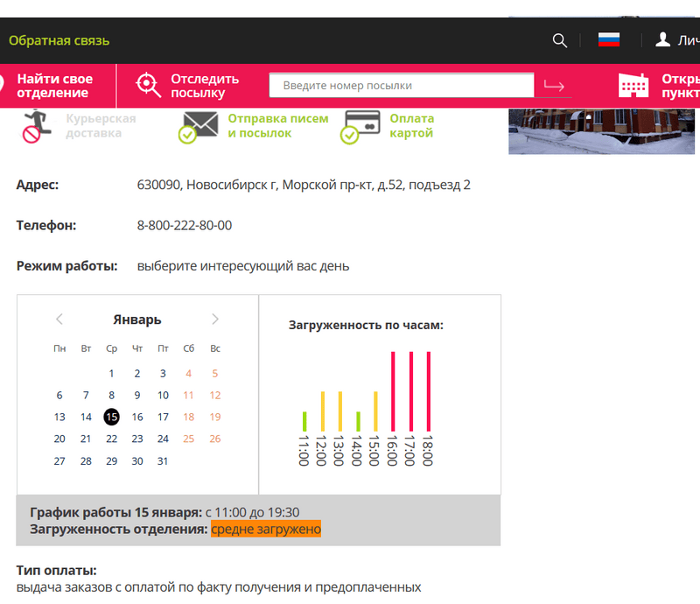This screenshot has height=604, width=700.
Task: Click the Открыть пункт menu item
Action: click(x=681, y=86)
